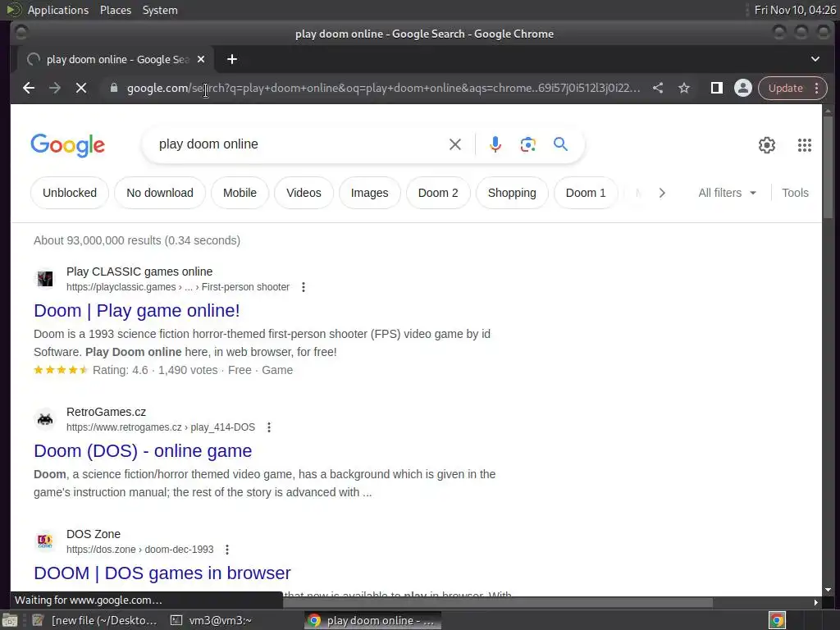Click the Play CLASSIC games favicon

point(45,279)
